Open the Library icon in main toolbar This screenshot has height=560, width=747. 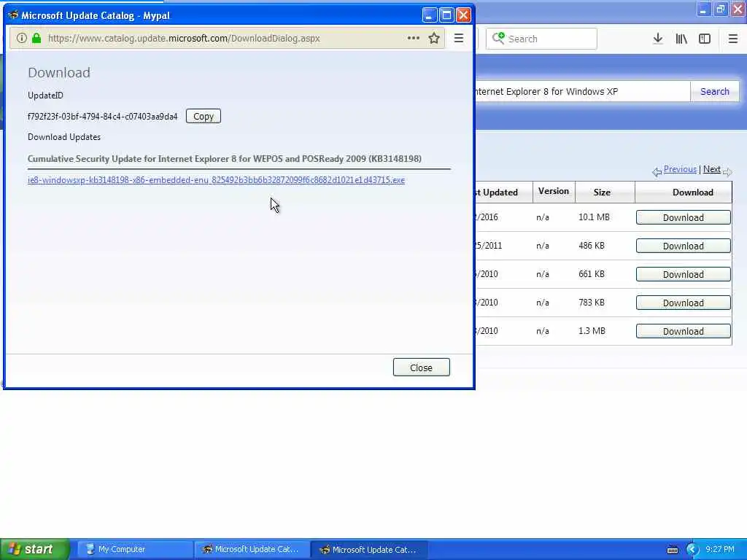click(x=681, y=39)
